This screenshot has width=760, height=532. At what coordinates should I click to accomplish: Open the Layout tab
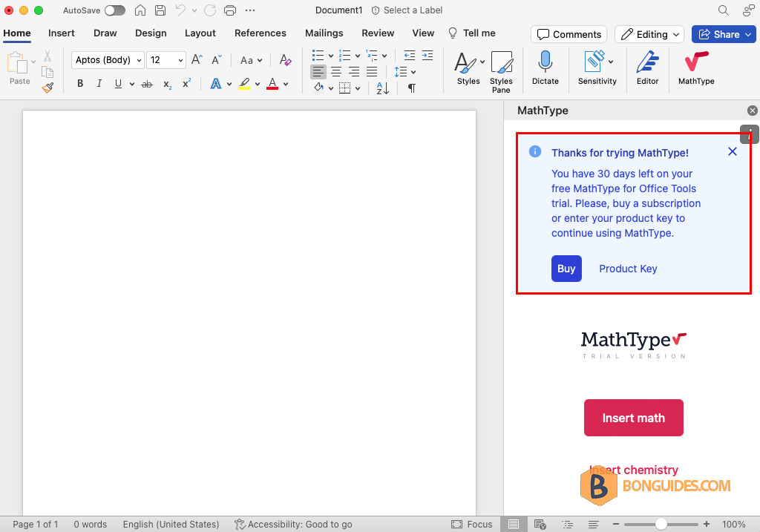pos(200,33)
